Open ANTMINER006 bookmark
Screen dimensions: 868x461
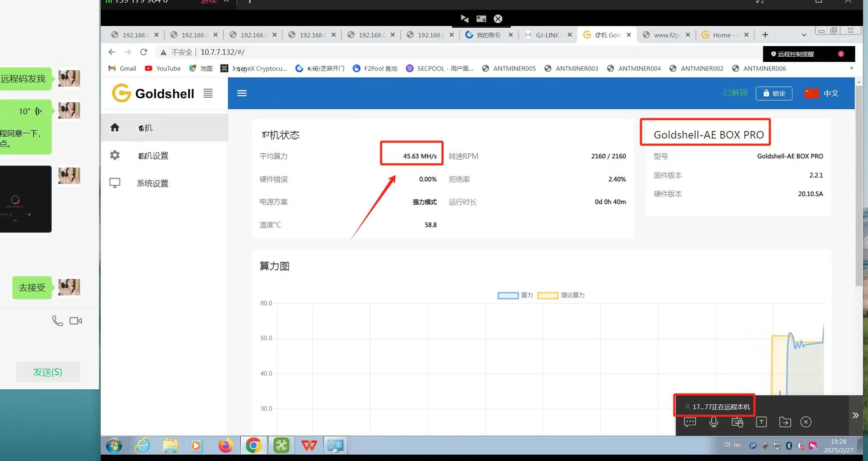pos(759,68)
